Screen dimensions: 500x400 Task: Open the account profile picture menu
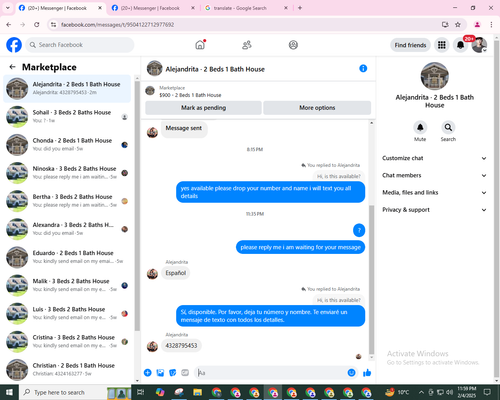(x=479, y=45)
